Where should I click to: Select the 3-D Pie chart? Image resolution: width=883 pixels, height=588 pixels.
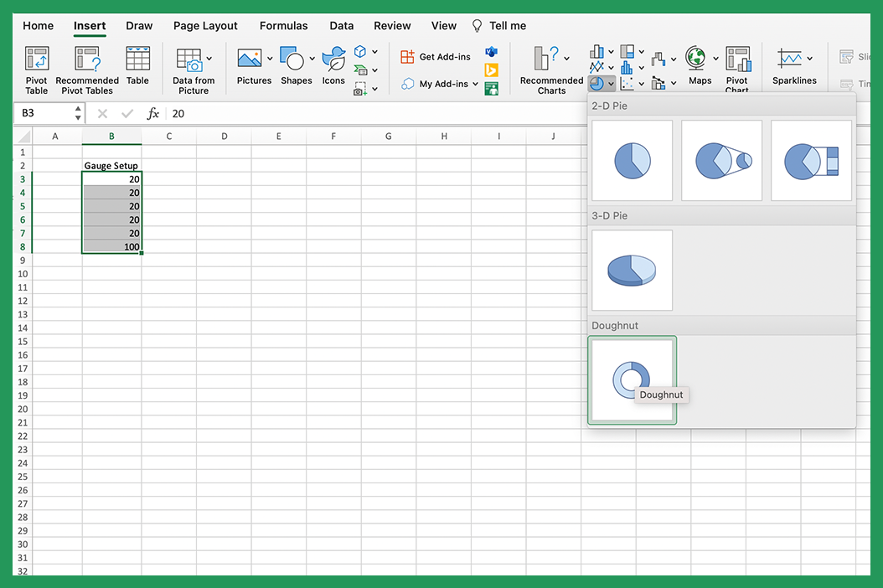(x=632, y=270)
